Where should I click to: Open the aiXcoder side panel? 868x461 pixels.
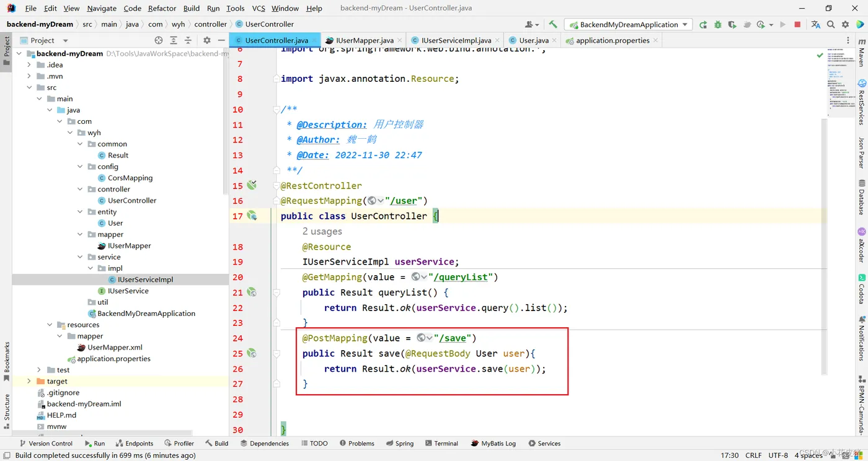[861, 245]
